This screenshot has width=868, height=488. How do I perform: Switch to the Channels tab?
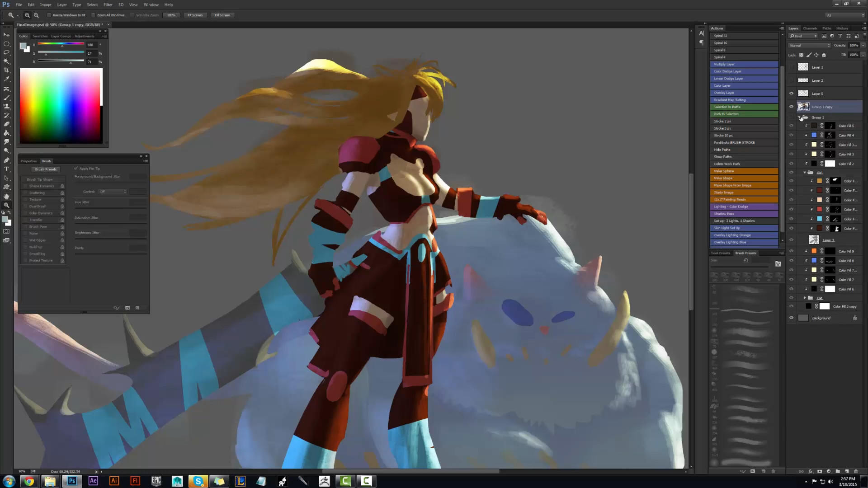tap(810, 28)
